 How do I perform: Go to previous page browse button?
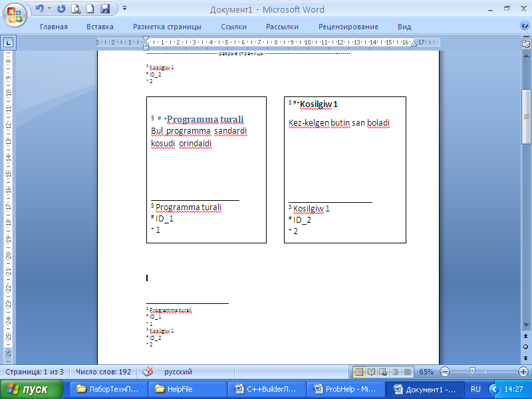[526, 336]
